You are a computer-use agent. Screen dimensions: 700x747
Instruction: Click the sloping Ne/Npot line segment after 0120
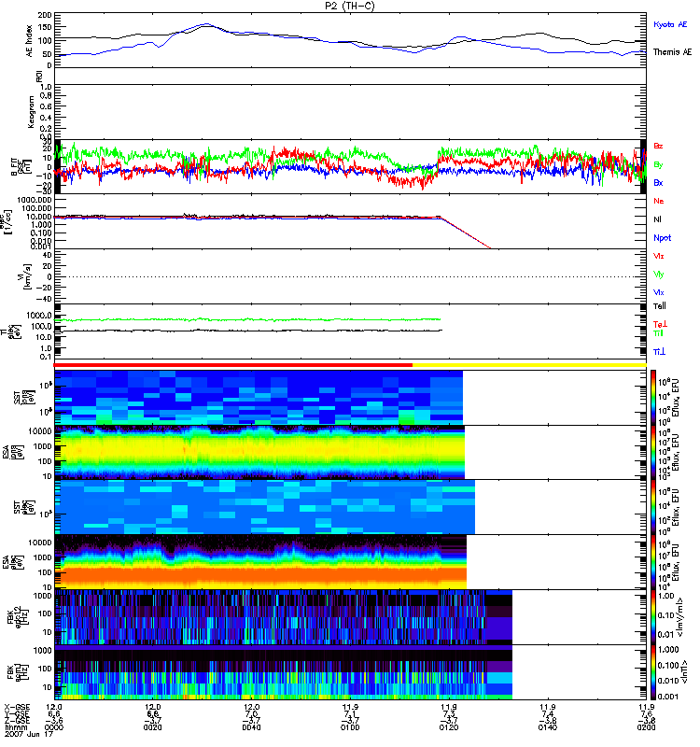[x=465, y=233]
